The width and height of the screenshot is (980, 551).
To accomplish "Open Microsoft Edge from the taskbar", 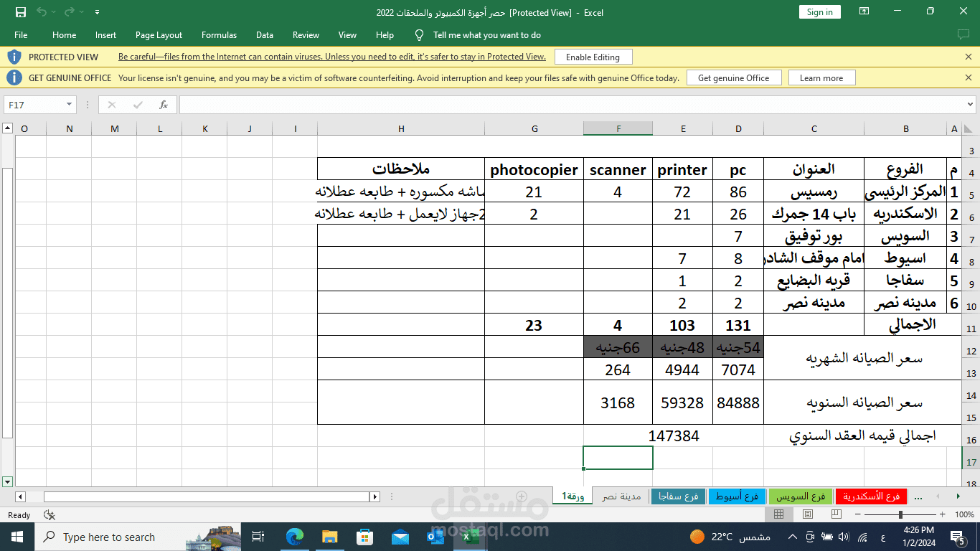I will [295, 537].
